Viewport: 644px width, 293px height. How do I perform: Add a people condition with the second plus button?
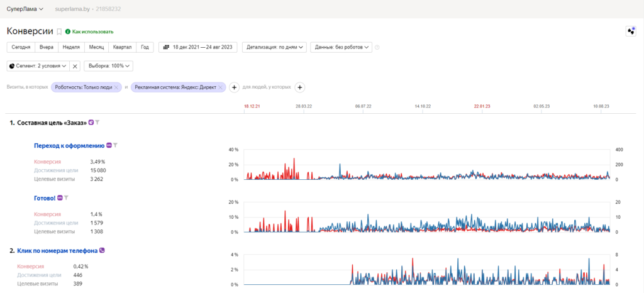(x=300, y=87)
